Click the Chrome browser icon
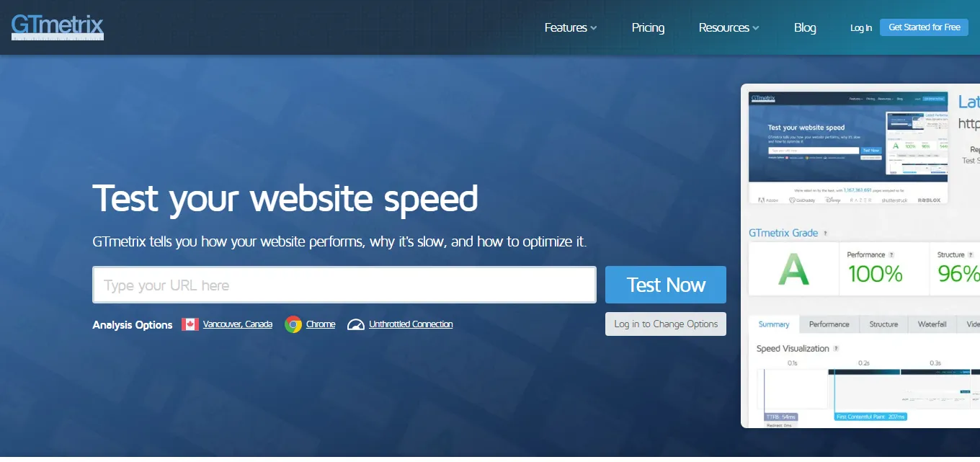The width and height of the screenshot is (980, 462). pyautogui.click(x=293, y=324)
